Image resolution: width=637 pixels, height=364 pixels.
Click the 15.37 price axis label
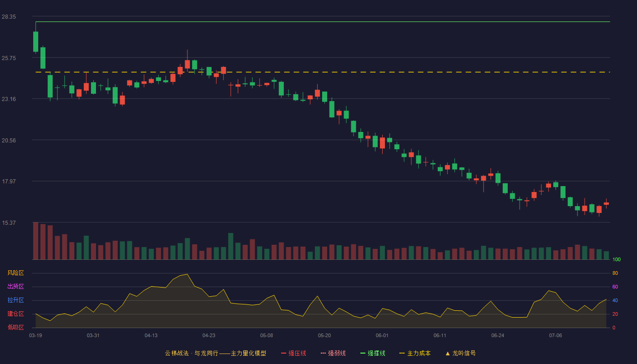(9, 222)
